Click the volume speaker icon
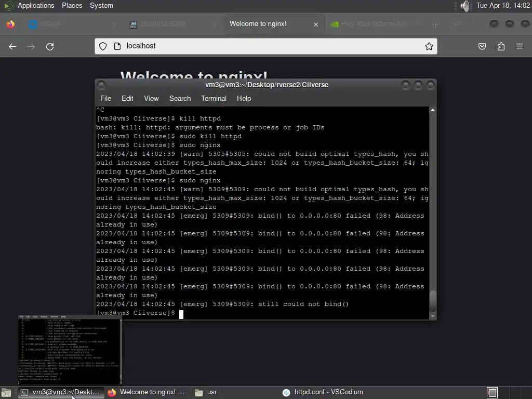 point(466,6)
